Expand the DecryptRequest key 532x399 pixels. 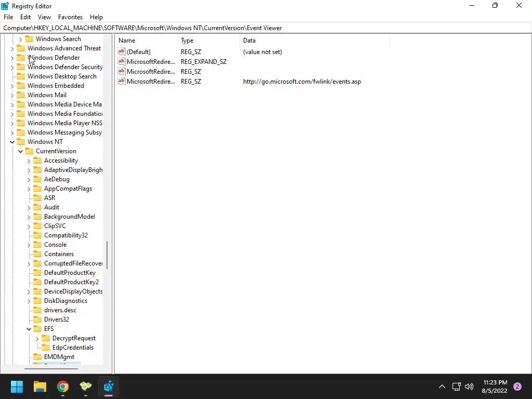click(37, 339)
